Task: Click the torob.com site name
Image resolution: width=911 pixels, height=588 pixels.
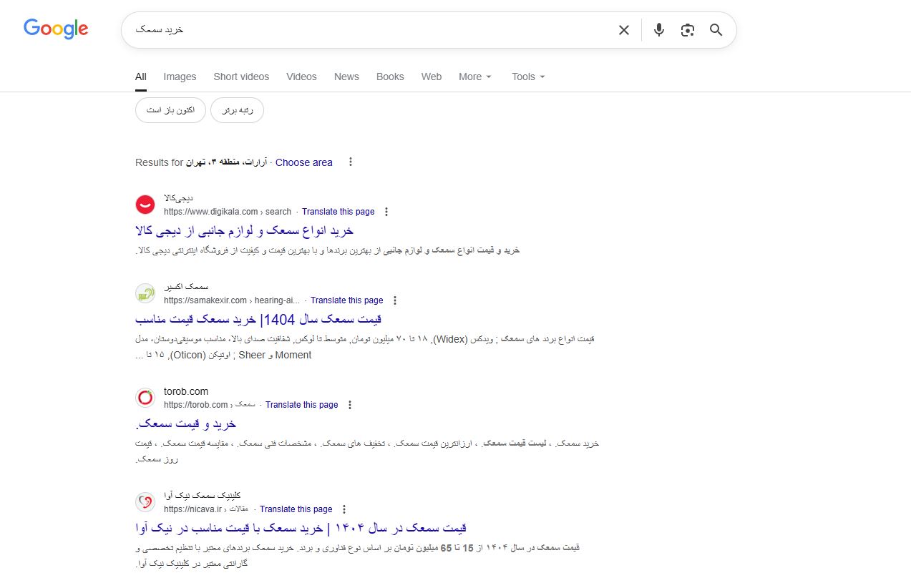Action: click(186, 391)
